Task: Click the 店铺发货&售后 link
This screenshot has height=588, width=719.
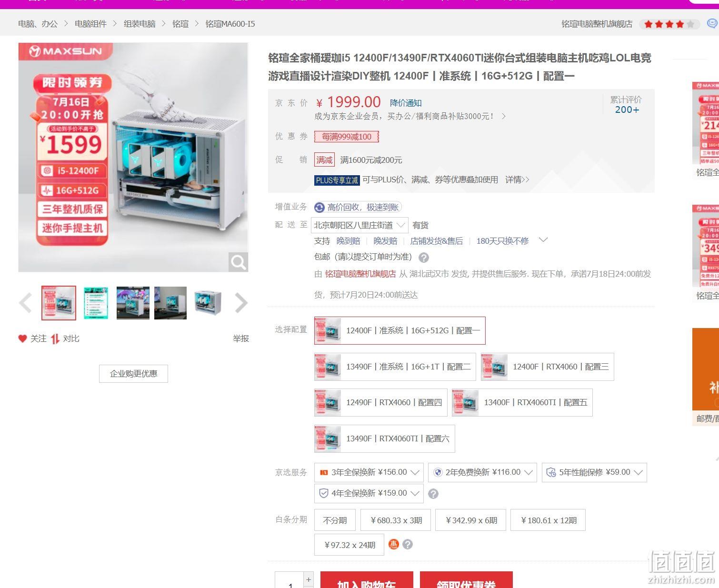Action: (437, 241)
